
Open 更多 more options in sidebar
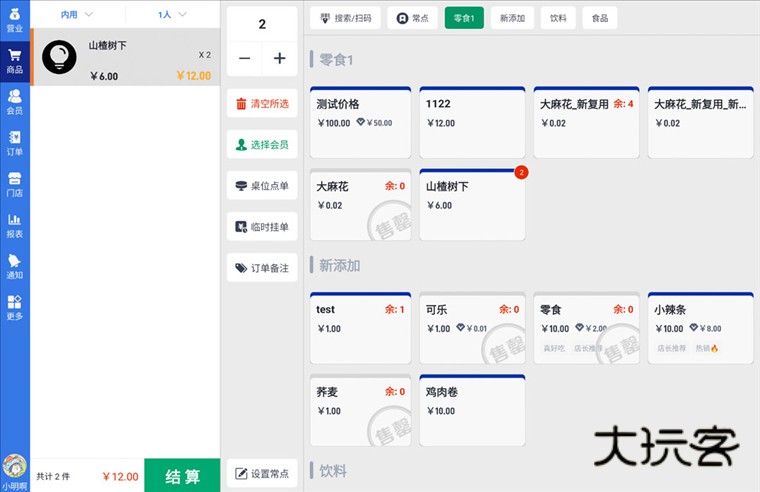(15, 308)
